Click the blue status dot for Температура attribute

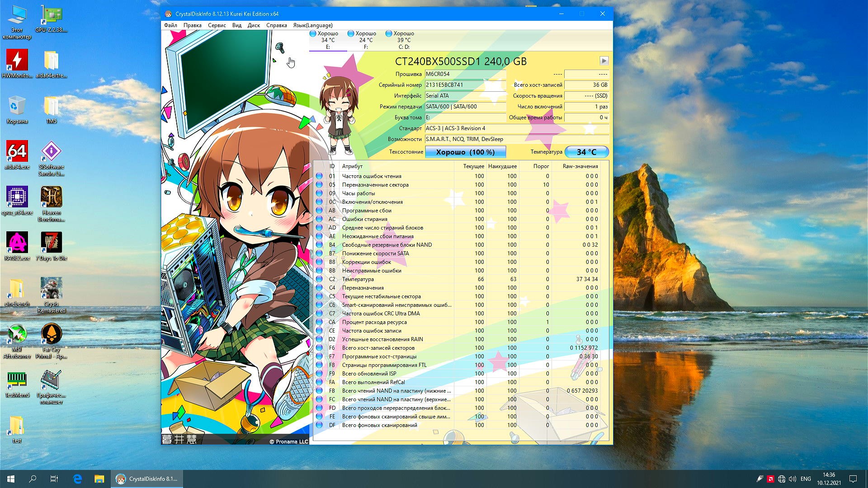319,279
